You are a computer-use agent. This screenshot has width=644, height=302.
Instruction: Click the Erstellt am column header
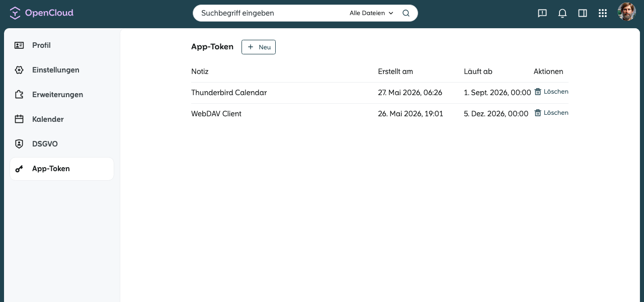[x=395, y=71]
